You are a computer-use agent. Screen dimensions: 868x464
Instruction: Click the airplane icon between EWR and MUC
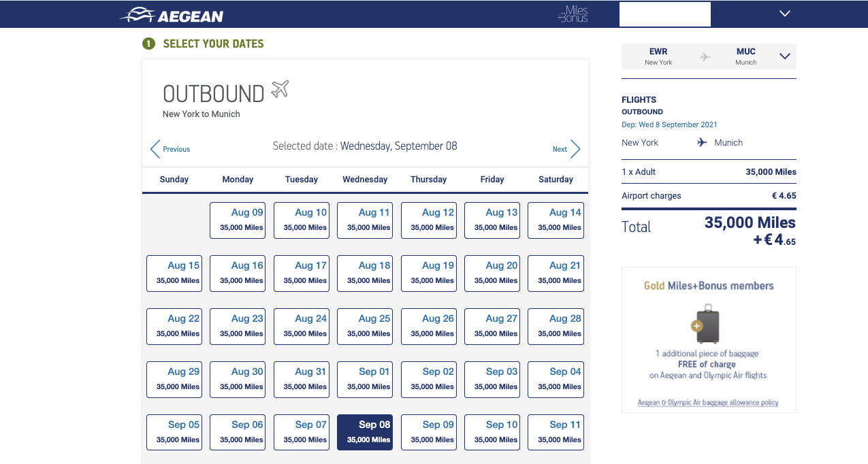point(705,57)
